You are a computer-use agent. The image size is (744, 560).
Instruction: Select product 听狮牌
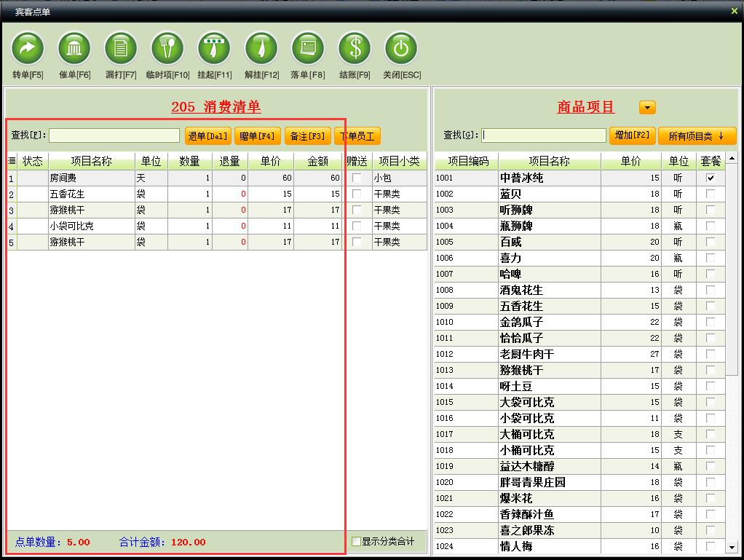579,210
